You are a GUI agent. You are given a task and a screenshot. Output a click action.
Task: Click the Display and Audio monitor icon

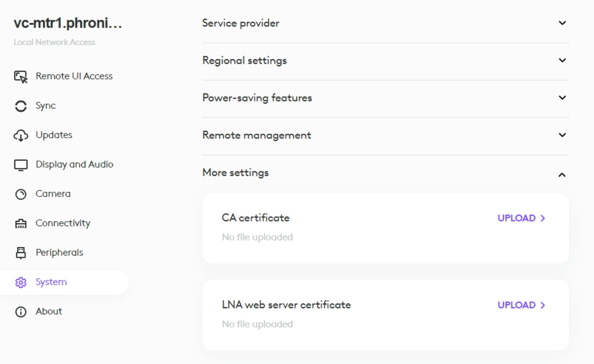(21, 165)
